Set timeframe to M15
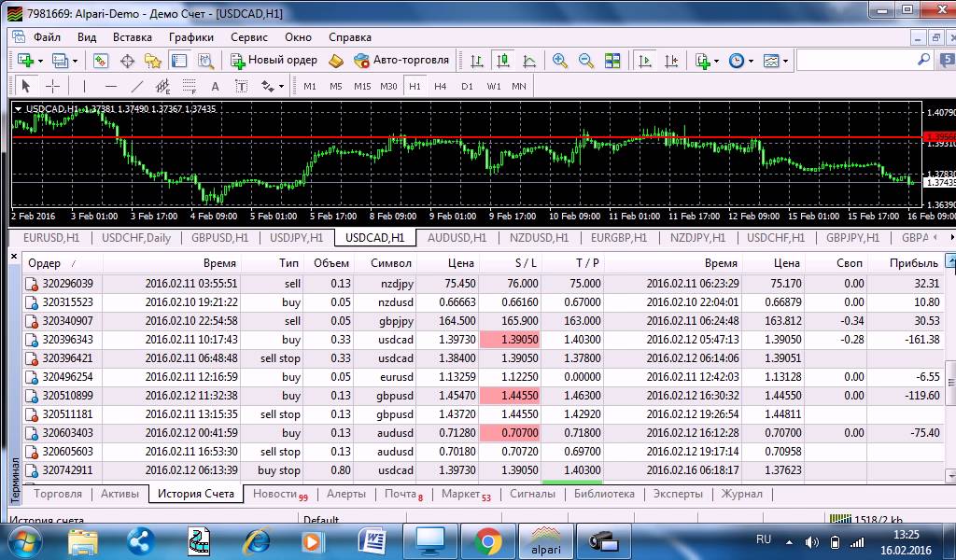Screen dimensions: 956x560 coord(362,87)
